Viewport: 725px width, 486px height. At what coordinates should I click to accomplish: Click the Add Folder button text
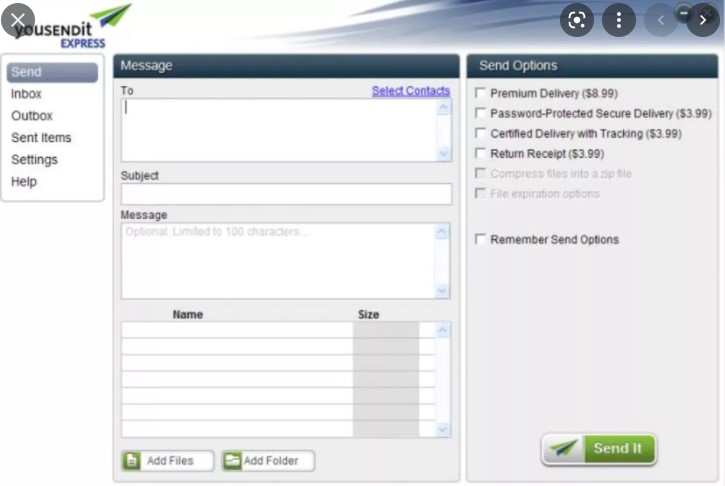tap(271, 461)
